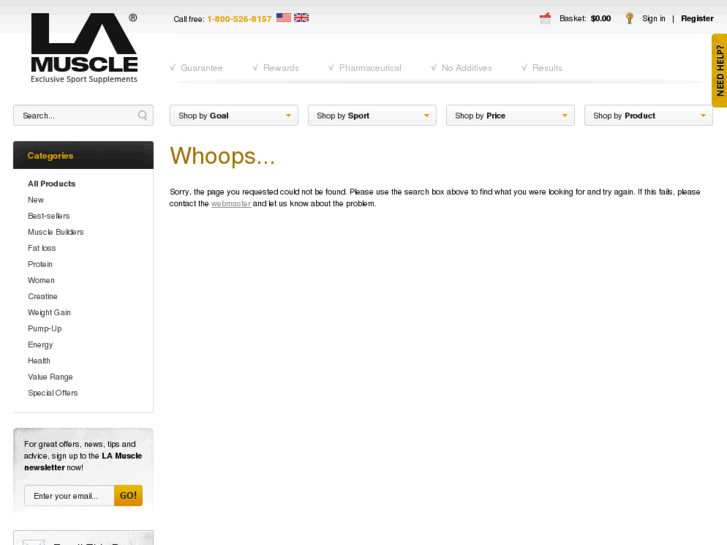Screen dimensions: 727x545
Task: Open the Pump-Up category
Action: tap(45, 328)
